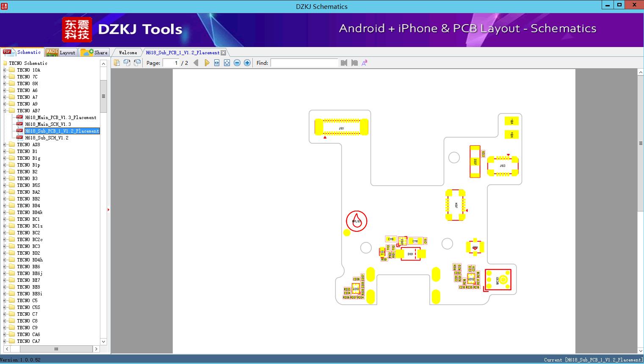
Task: Open H618_Main_PCB_V1.3_Placement file
Action: coord(61,117)
